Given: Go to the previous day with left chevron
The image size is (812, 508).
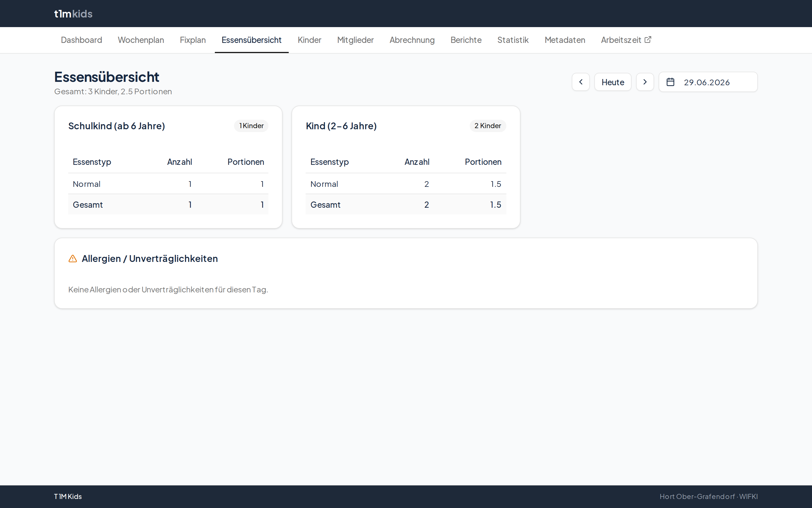Looking at the screenshot, I should pos(581,82).
